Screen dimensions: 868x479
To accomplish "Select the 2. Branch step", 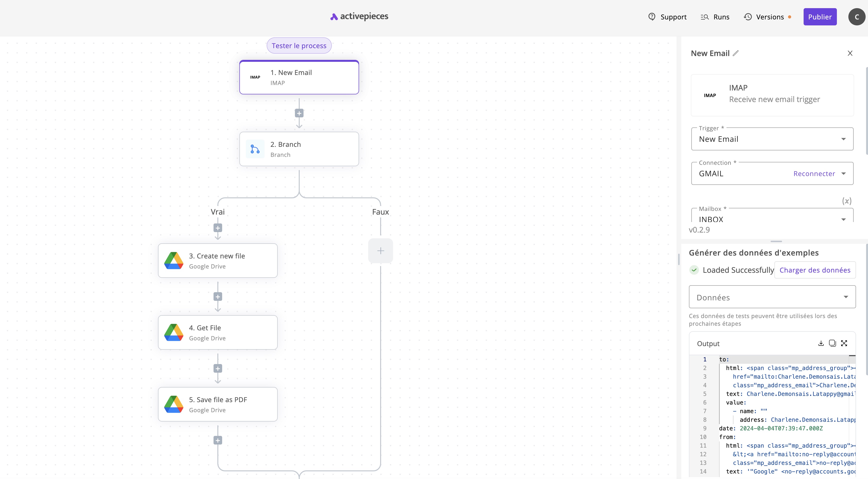I will (299, 149).
